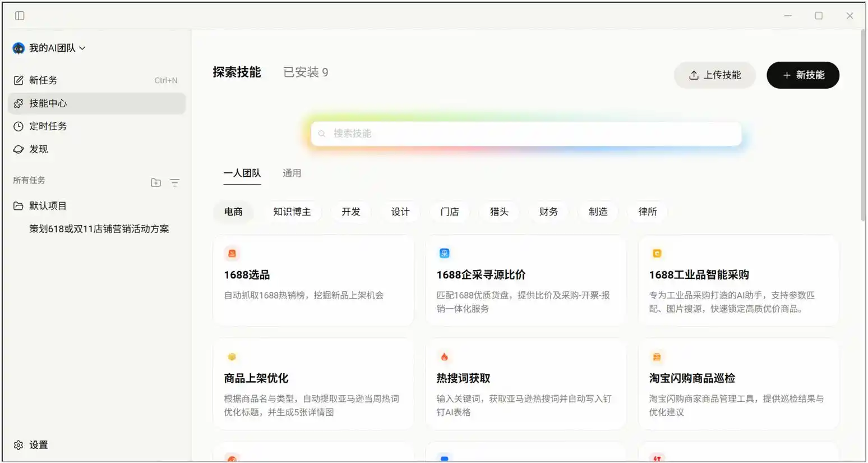Select the 一人团队 tab
This screenshot has height=463, width=868.
[242, 173]
